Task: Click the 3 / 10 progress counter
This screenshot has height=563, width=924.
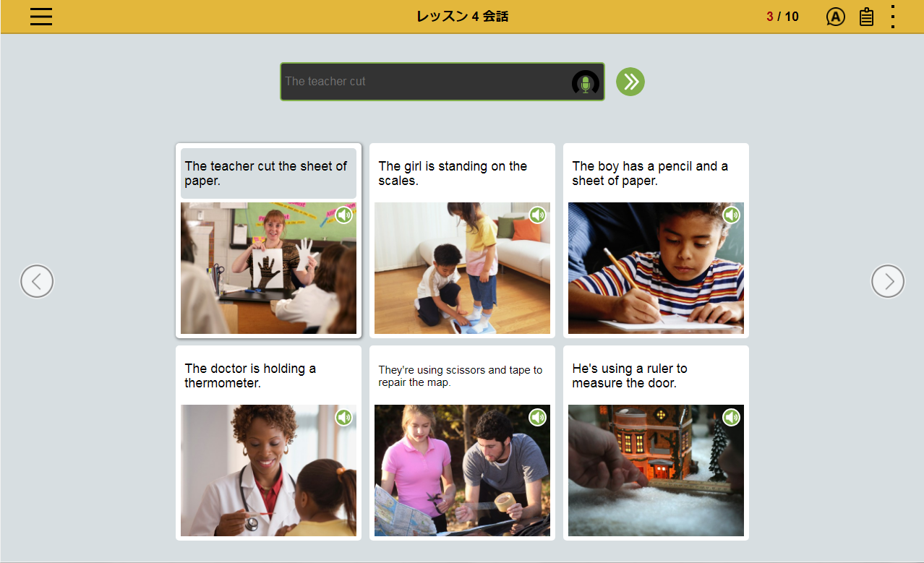Action: [x=782, y=17]
